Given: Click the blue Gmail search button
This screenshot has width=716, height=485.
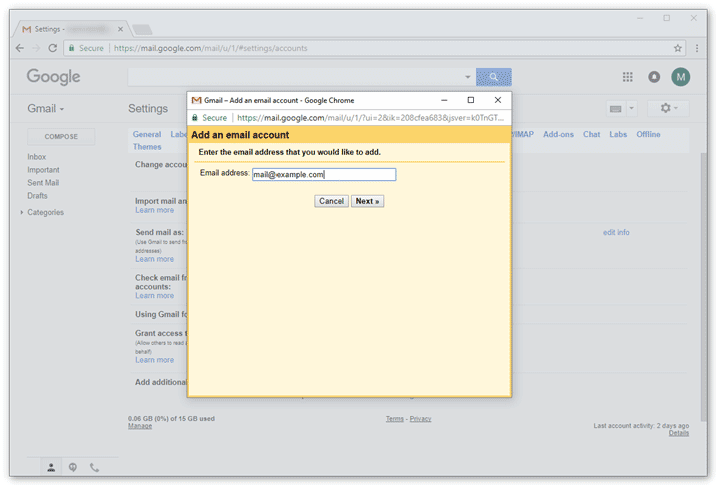Looking at the screenshot, I should (493, 77).
